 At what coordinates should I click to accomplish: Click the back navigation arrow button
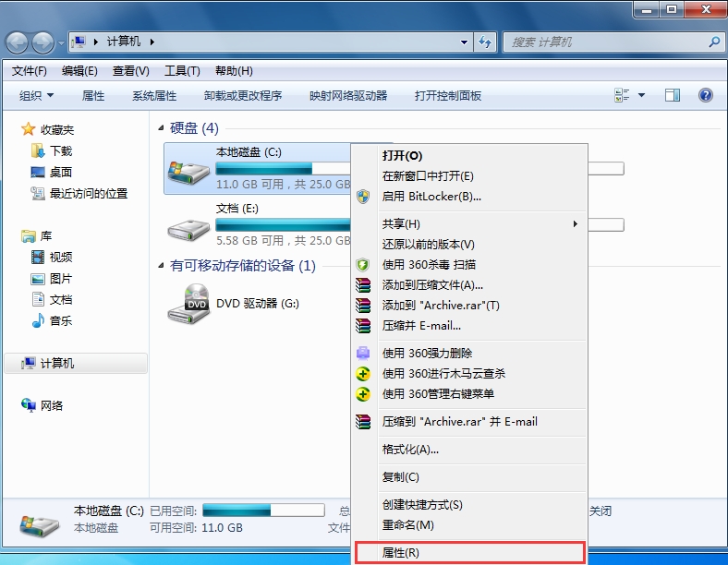pos(18,42)
